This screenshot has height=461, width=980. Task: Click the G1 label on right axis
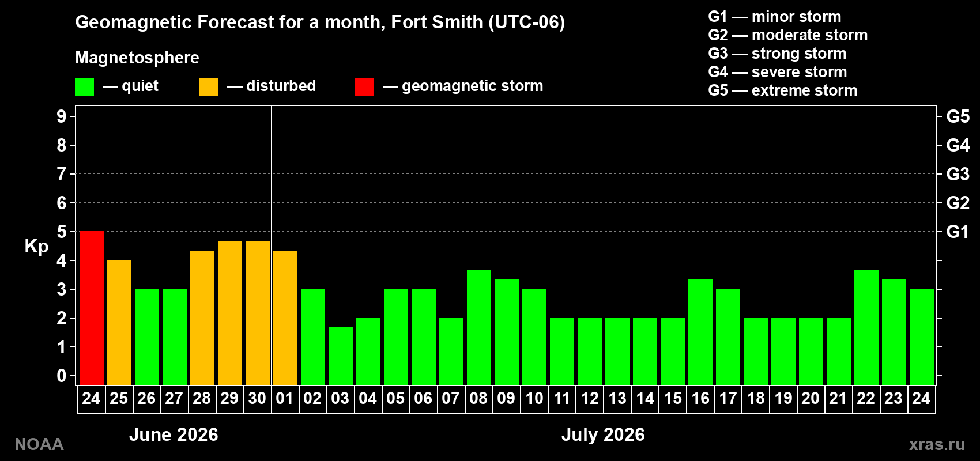958,232
